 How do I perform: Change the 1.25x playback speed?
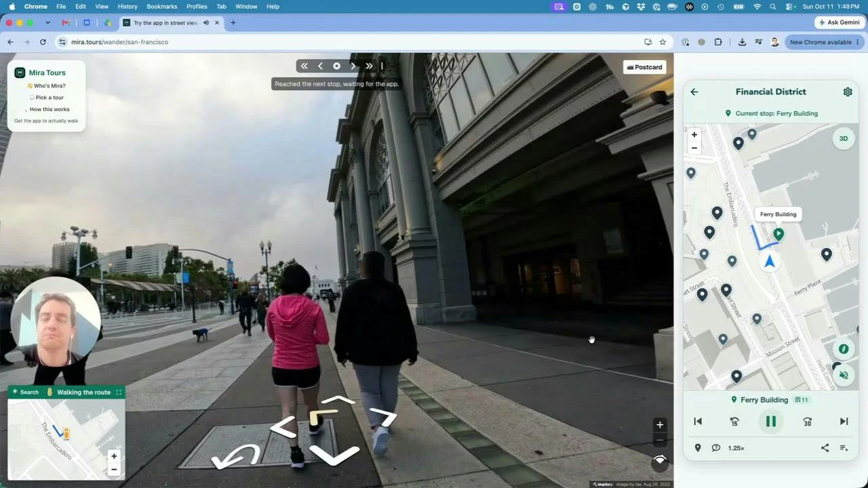pyautogui.click(x=736, y=448)
